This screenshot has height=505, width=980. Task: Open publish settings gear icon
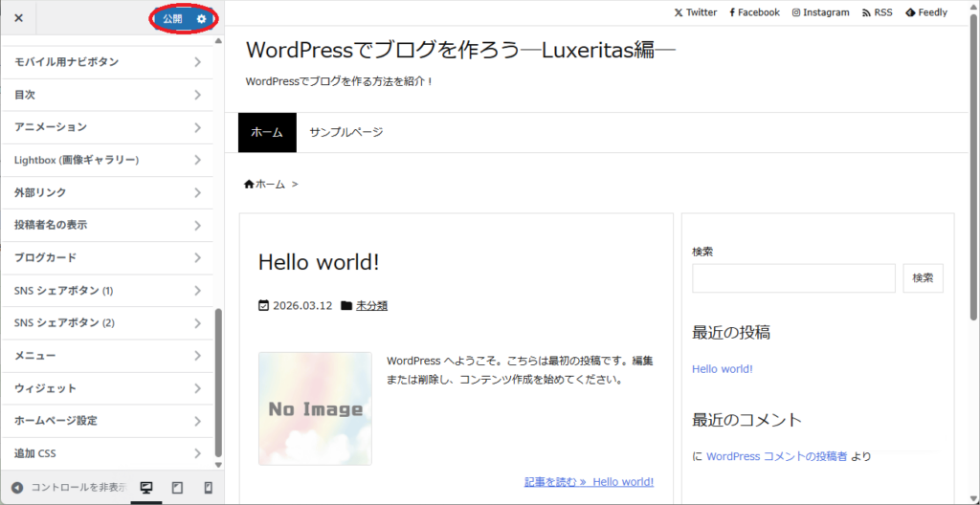[201, 19]
